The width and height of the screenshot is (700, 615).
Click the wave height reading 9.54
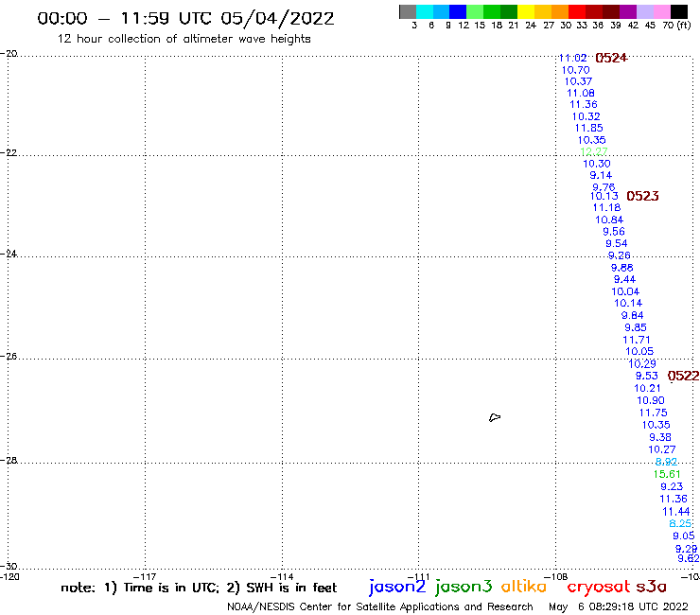click(x=617, y=244)
